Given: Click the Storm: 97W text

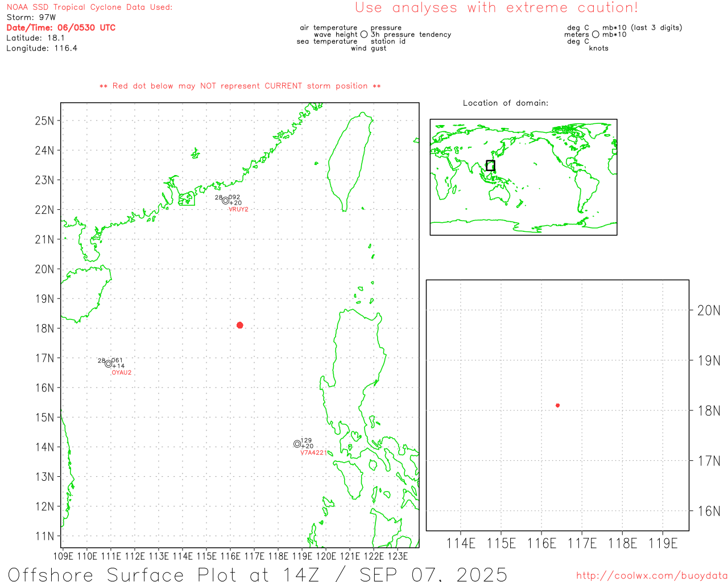Looking at the screenshot, I should tap(31, 18).
